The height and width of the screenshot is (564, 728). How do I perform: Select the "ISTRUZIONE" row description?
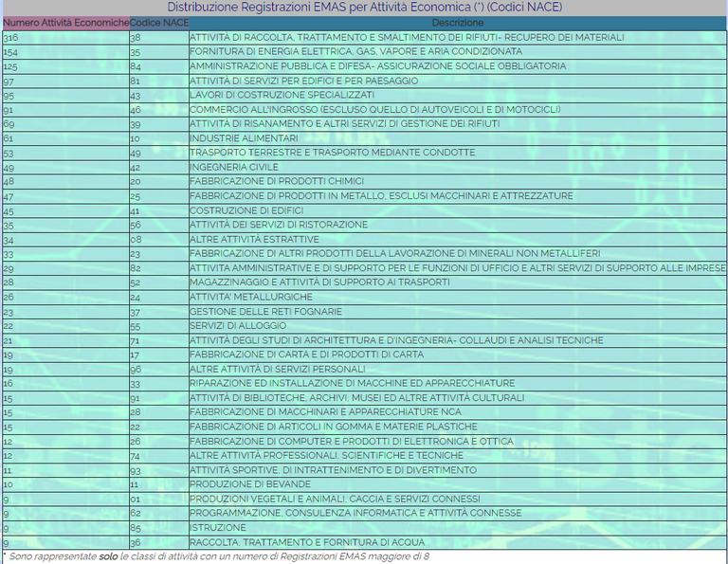point(215,528)
